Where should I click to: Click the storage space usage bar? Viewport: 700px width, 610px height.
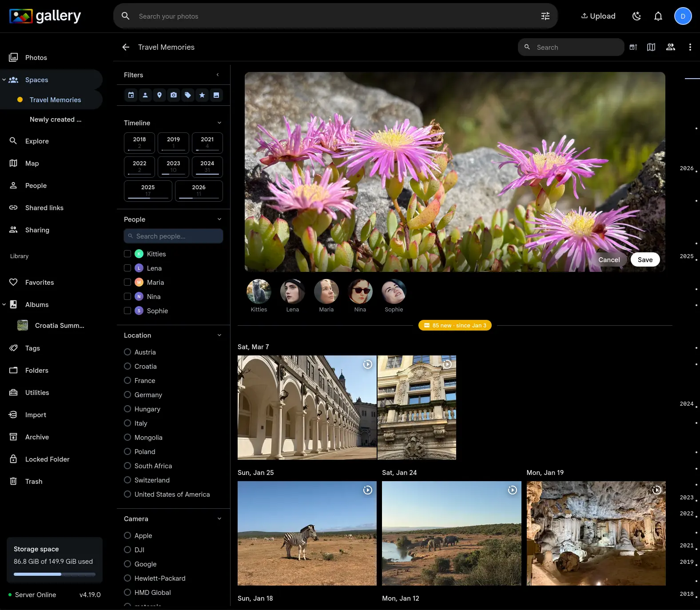pos(55,574)
